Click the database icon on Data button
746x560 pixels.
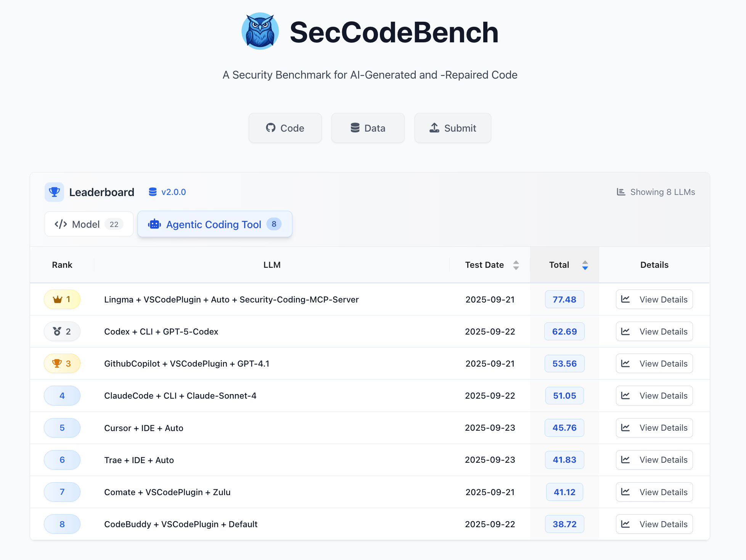[355, 128]
